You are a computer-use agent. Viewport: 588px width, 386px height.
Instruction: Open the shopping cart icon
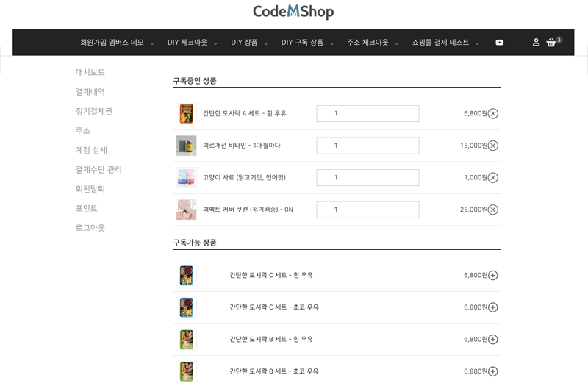551,43
